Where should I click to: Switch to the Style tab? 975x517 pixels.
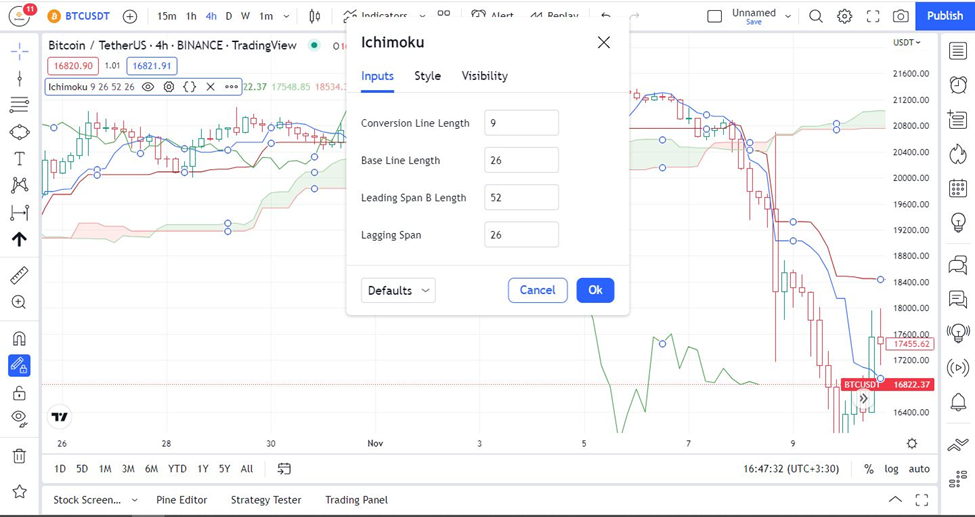[427, 76]
